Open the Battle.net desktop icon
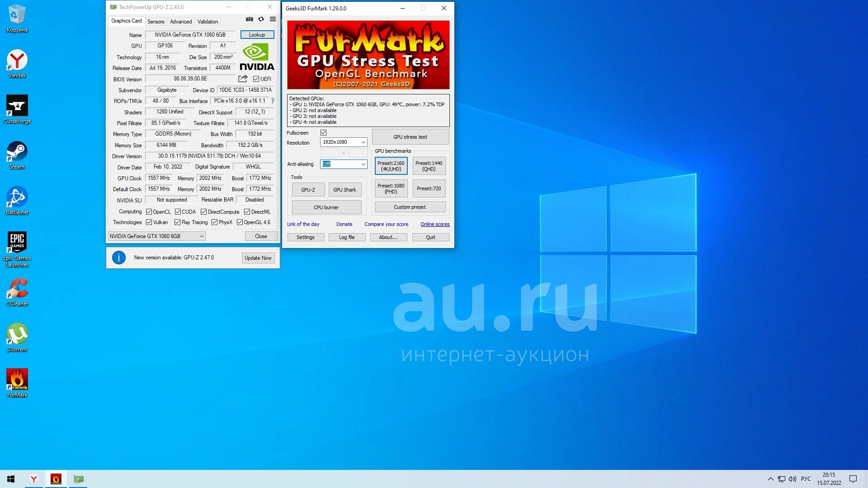Viewport: 868px width, 488px height. [17, 201]
